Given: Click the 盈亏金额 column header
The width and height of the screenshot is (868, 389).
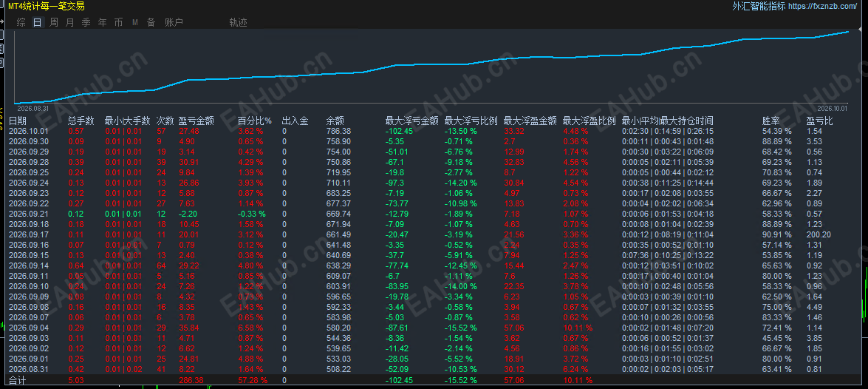Looking at the screenshot, I should [x=196, y=121].
